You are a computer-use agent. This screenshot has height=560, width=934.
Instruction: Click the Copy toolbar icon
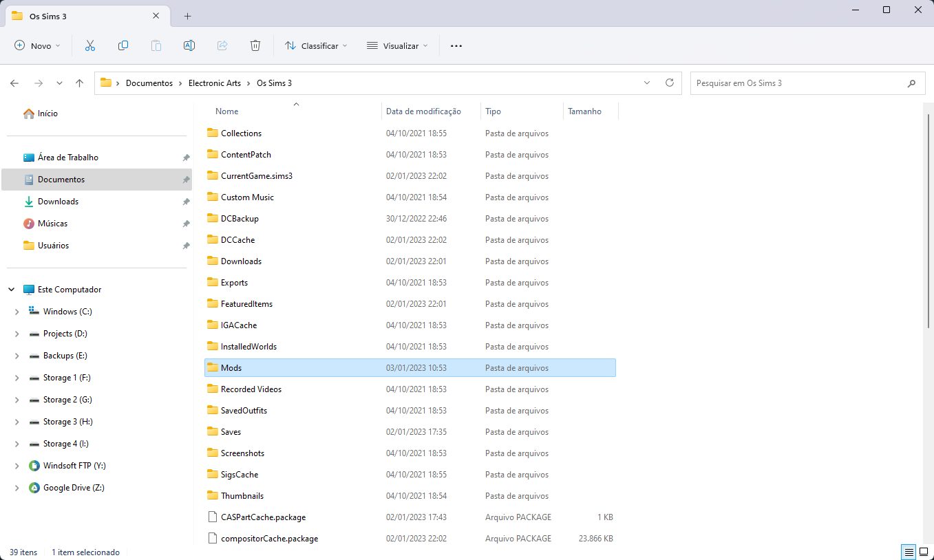123,45
